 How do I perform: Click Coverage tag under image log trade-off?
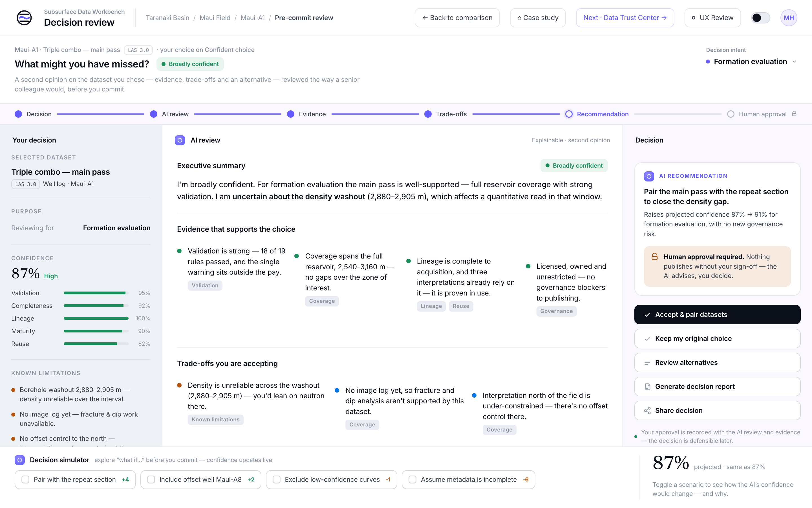point(362,425)
